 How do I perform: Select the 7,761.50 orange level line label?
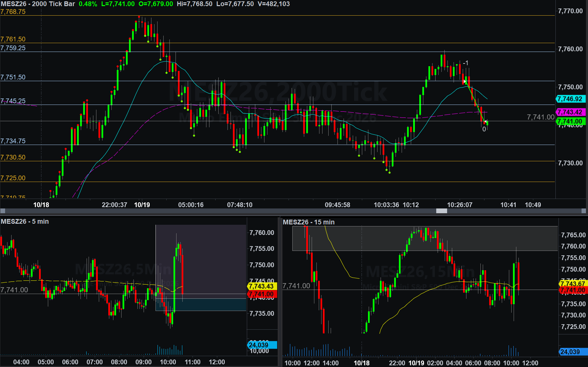tap(13, 39)
